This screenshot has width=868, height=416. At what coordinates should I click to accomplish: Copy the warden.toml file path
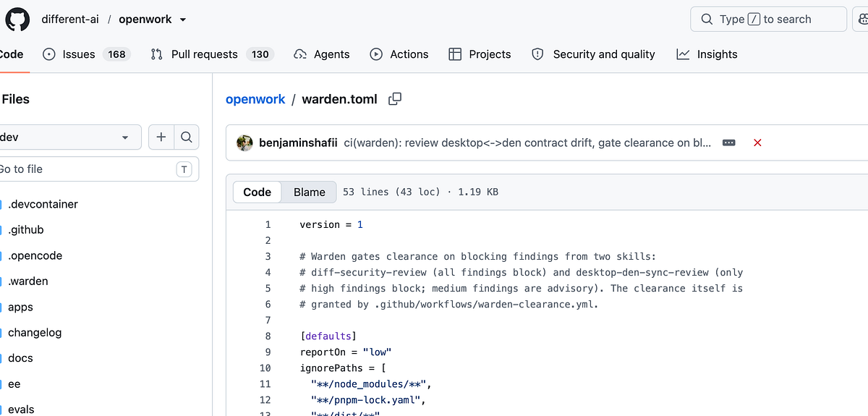click(395, 99)
